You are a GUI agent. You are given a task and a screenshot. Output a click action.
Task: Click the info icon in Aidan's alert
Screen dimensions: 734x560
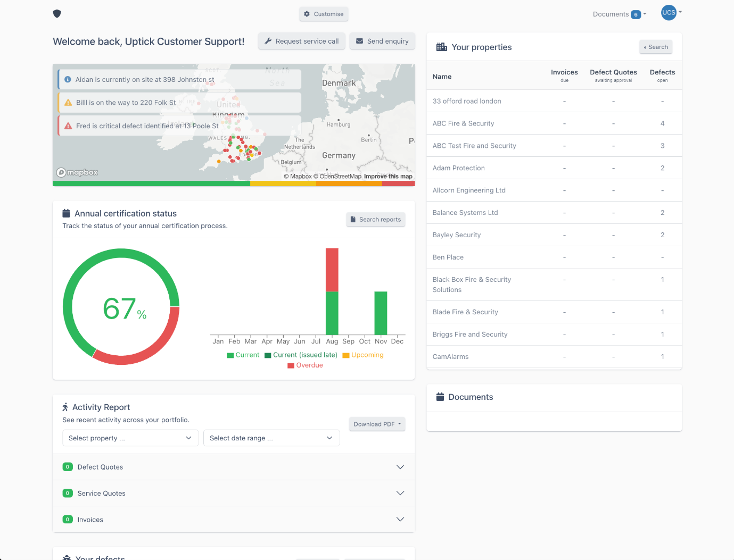68,79
